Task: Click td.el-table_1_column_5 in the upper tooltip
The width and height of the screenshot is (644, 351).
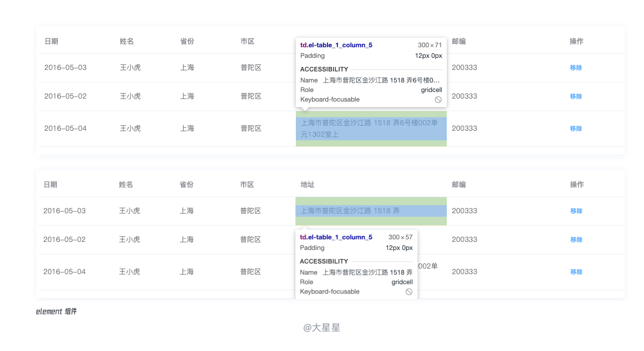Action: (x=336, y=45)
